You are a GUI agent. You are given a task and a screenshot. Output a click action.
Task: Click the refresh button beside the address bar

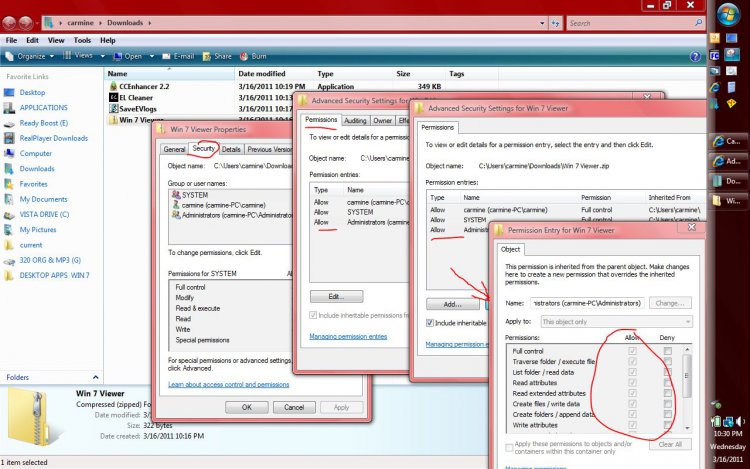click(x=555, y=23)
